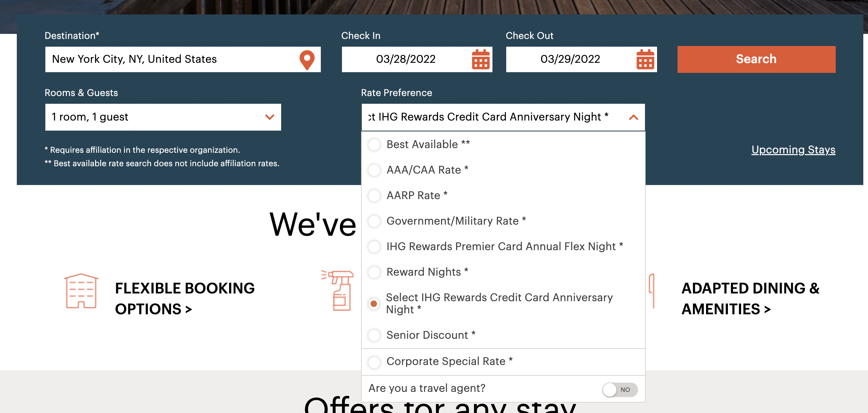Viewport: 868px width, 413px height.
Task: Select the Senior Discount rate
Action: 374,335
